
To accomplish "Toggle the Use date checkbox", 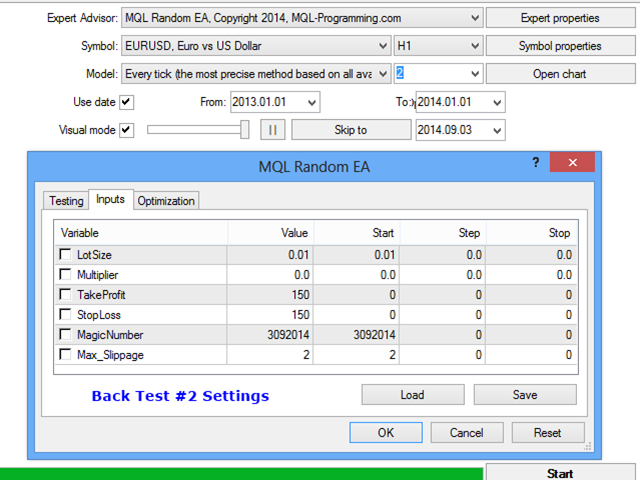I will [x=126, y=102].
